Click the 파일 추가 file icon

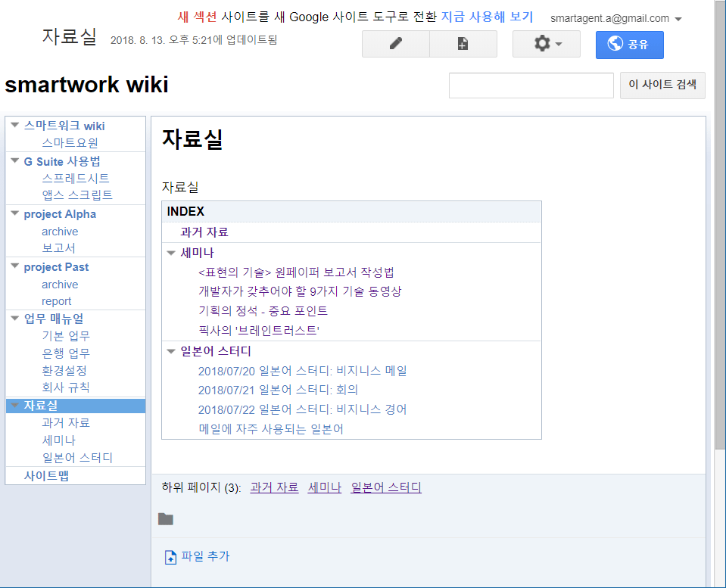point(170,557)
